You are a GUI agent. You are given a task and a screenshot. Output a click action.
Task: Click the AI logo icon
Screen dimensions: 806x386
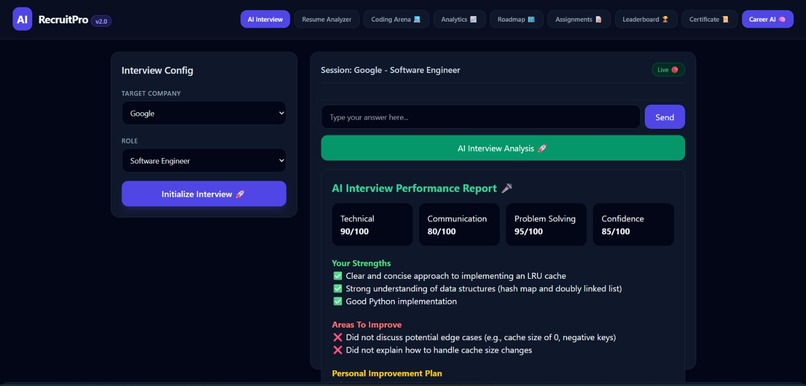(22, 19)
